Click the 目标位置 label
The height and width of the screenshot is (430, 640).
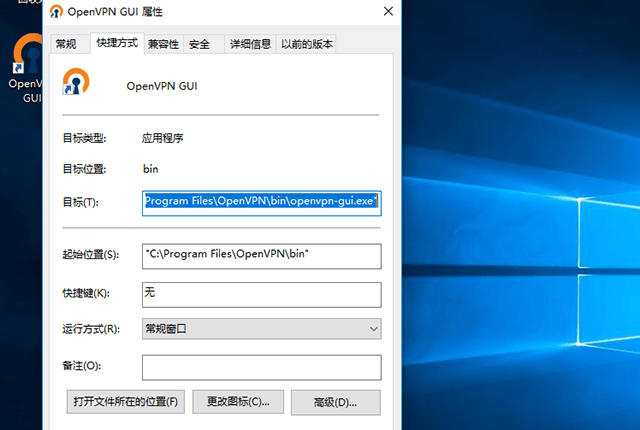click(84, 169)
